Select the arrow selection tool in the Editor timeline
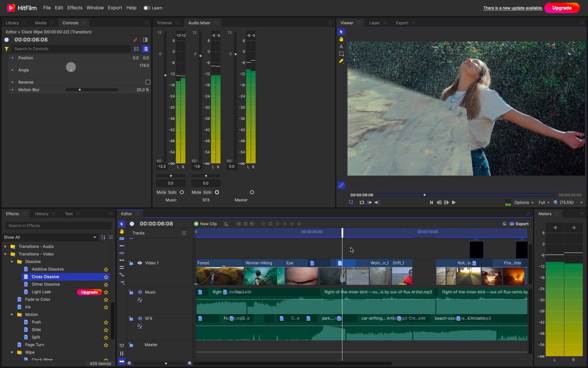The height and width of the screenshot is (368, 588). (122, 224)
